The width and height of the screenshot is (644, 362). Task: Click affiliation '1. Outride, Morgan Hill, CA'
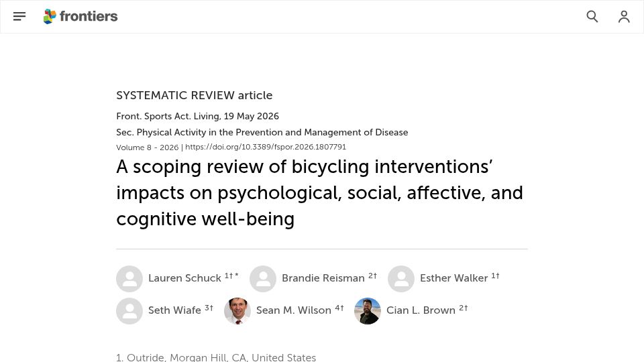pyautogui.click(x=216, y=357)
